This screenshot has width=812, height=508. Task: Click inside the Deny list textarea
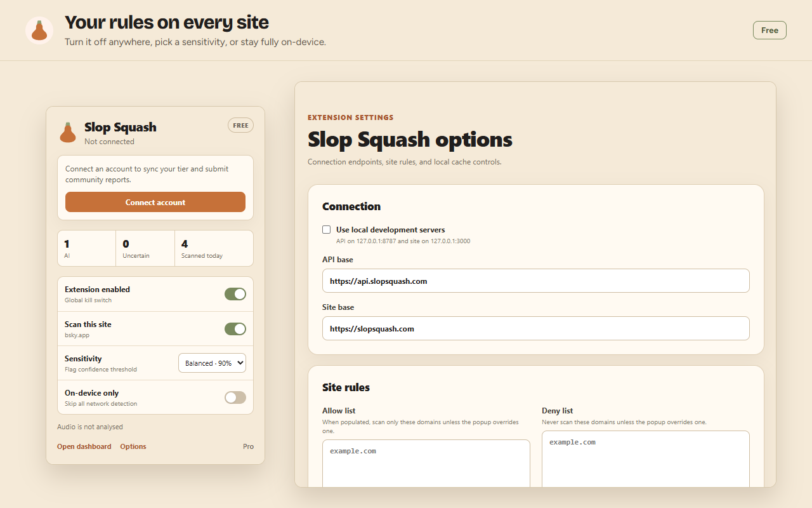[646, 459]
